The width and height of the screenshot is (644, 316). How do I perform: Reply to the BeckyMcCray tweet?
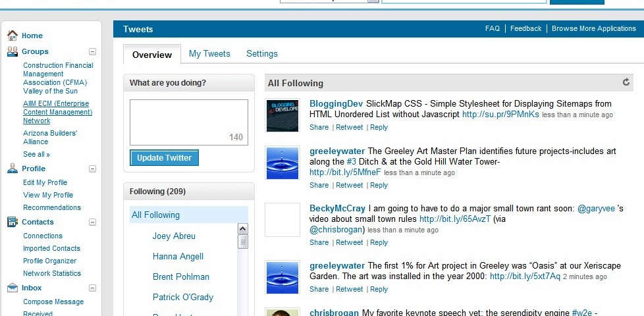379,242
